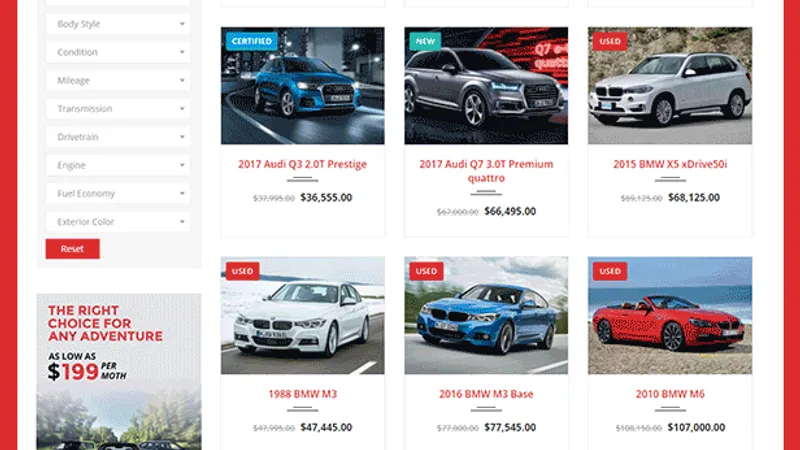
Task: Open the Mileage dropdown
Action: click(x=118, y=80)
